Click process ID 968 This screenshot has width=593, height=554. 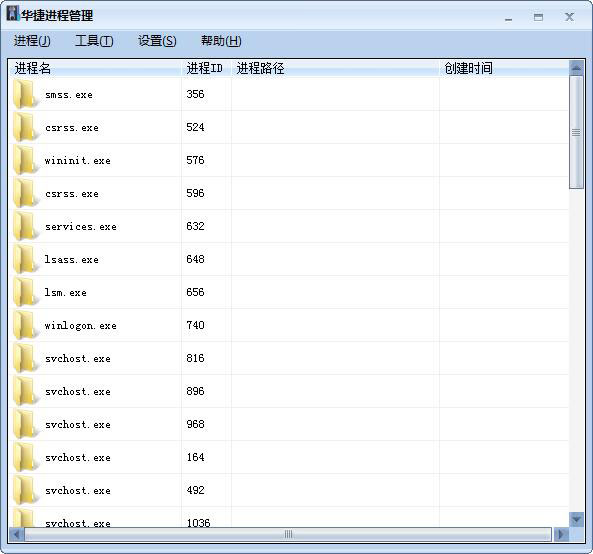(x=195, y=424)
